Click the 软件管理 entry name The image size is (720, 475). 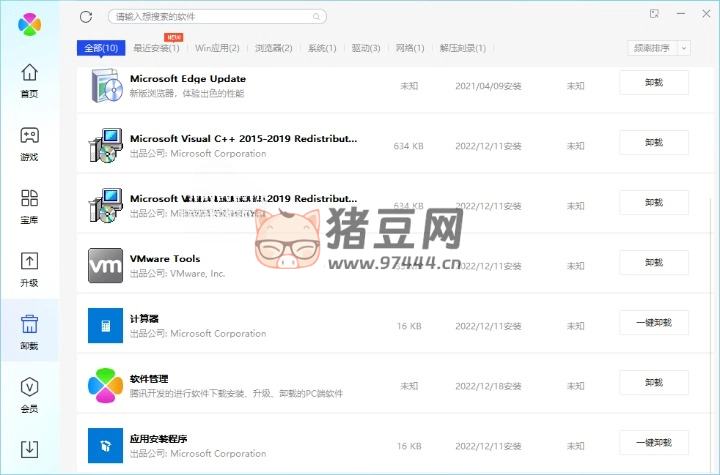coord(149,379)
